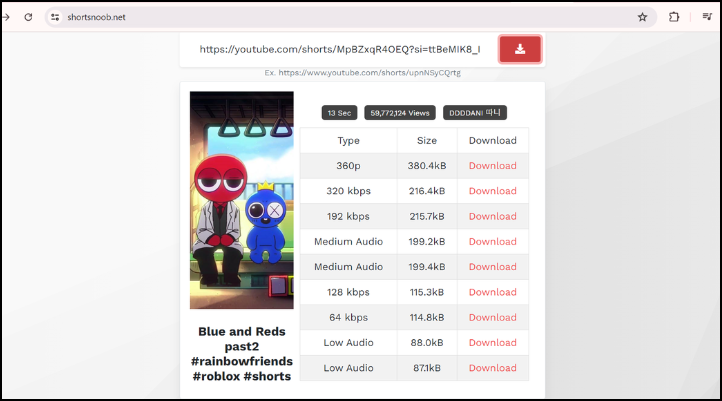This screenshot has height=401, width=722.
Task: Click the video thumbnail image
Action: 242,200
